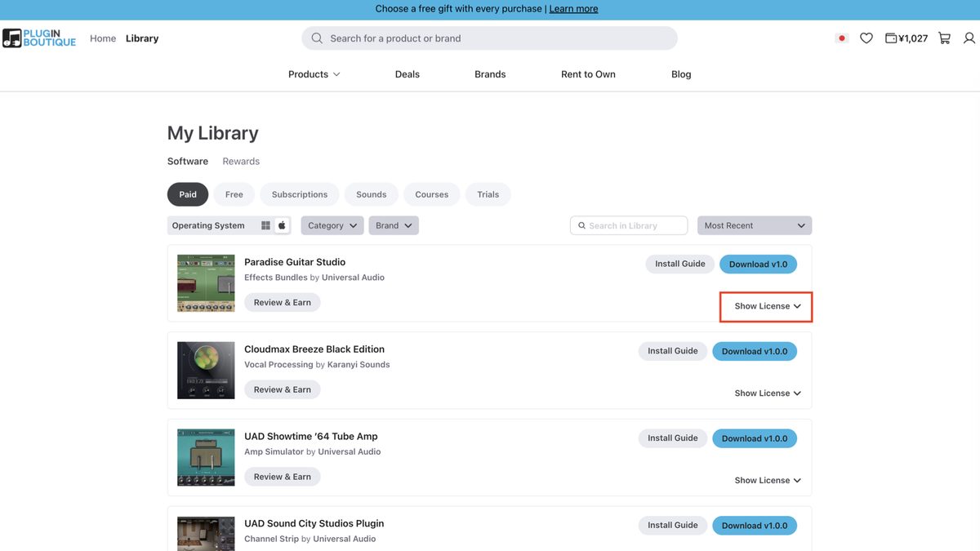
Task: Show License for Cloudmax Breeze Black Edition
Action: [768, 393]
